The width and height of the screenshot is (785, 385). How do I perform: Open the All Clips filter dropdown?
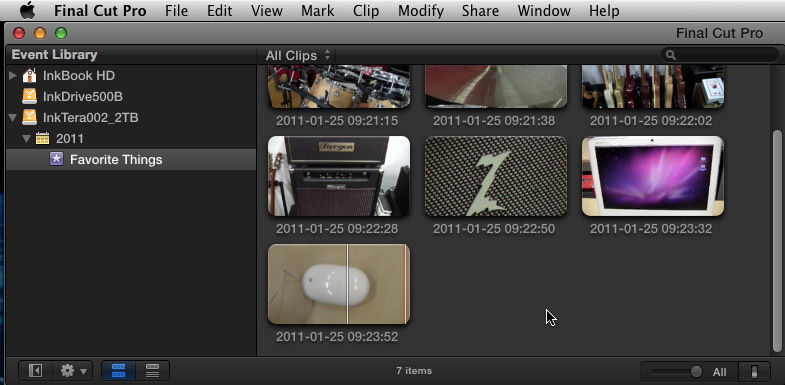(x=298, y=55)
